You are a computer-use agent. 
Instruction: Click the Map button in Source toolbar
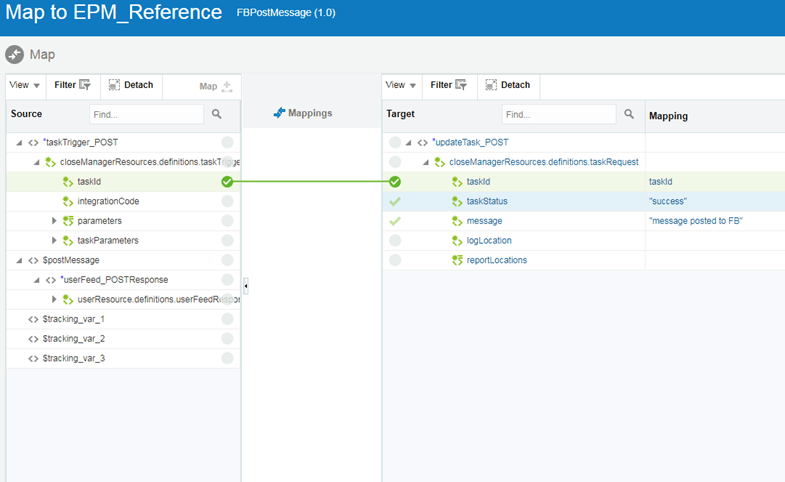(215, 86)
